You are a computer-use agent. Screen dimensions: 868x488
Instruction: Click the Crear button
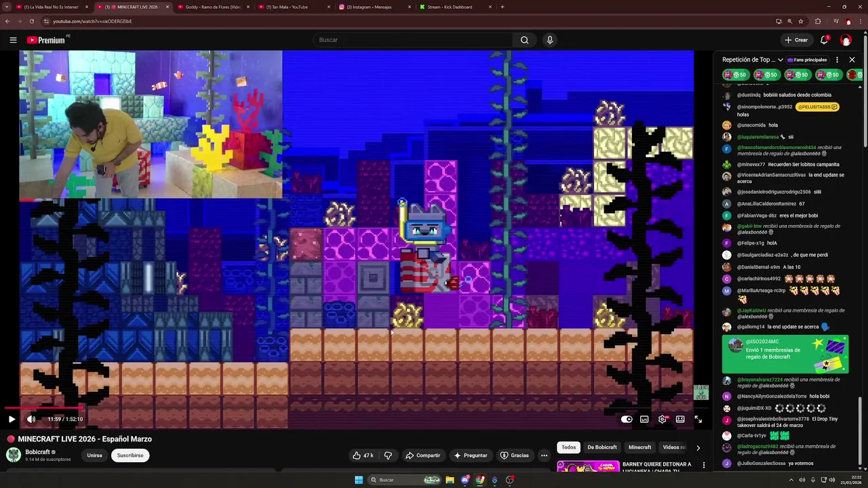pos(796,40)
